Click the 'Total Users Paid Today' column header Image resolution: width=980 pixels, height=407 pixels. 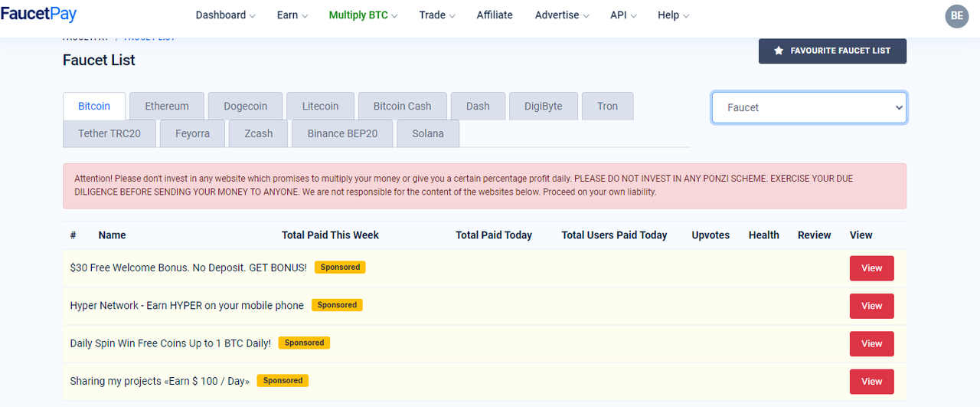click(614, 235)
